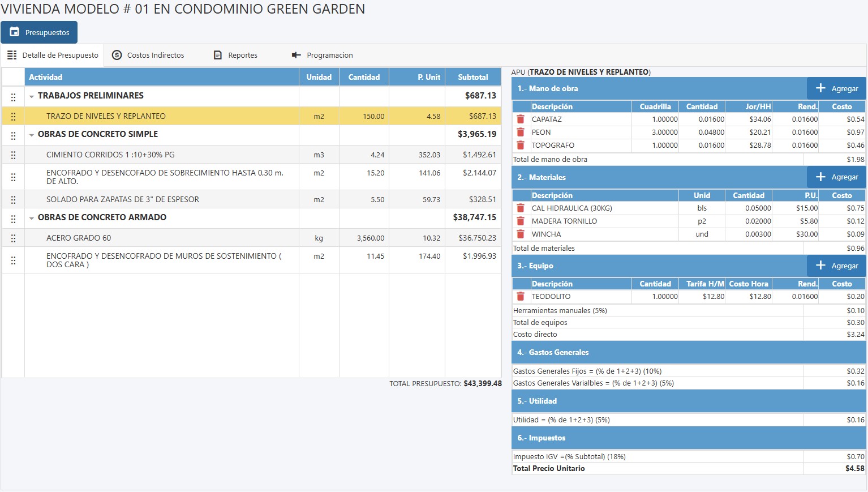This screenshot has width=868, height=492.
Task: Delete the WINCHA material row
Action: (521, 234)
